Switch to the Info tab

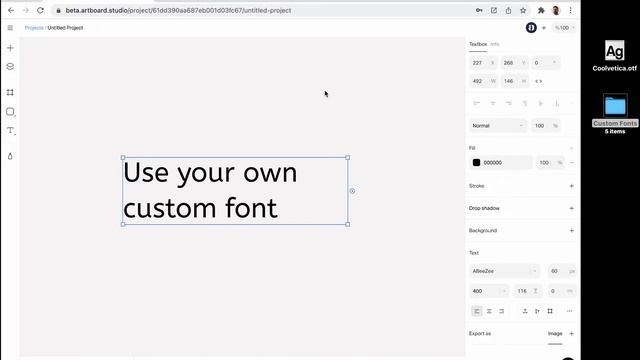pos(495,44)
